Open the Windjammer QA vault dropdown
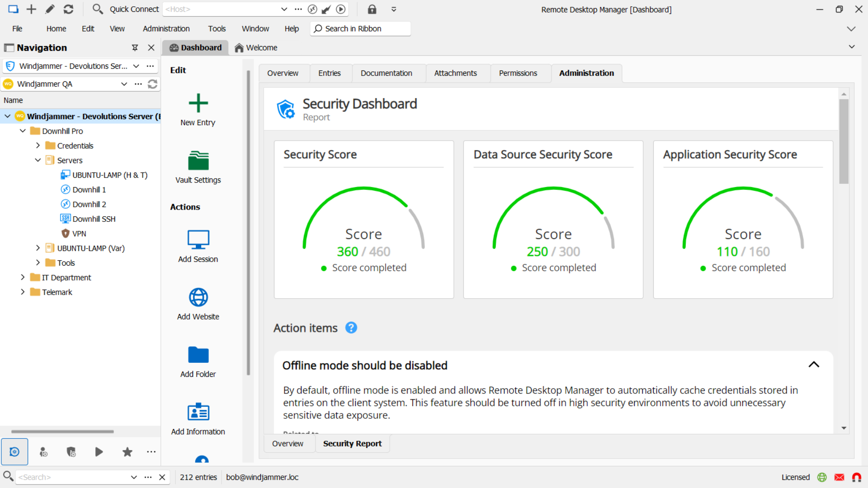This screenshot has height=488, width=868. click(x=124, y=84)
